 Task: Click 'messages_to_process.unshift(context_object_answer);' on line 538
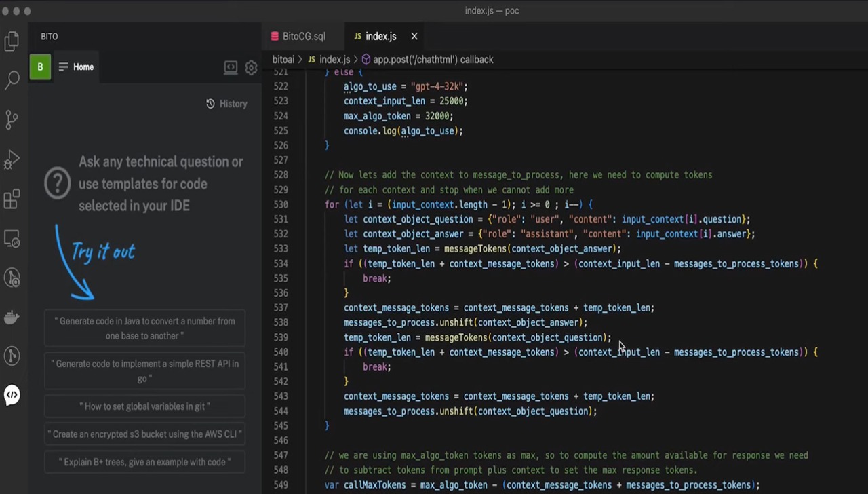(x=465, y=322)
